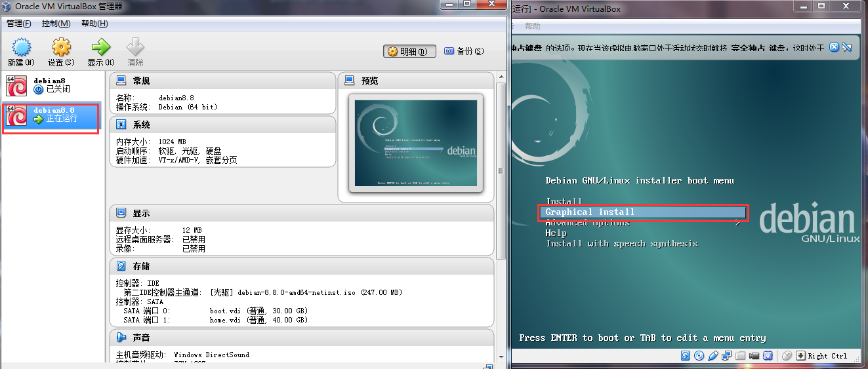Switch to the 备份 (Snapshots) view

[464, 51]
